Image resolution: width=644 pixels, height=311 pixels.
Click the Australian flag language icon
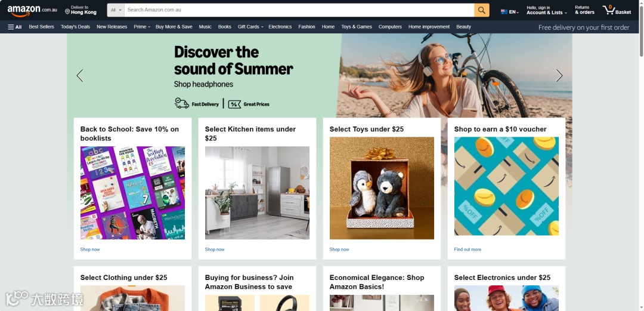[504, 12]
